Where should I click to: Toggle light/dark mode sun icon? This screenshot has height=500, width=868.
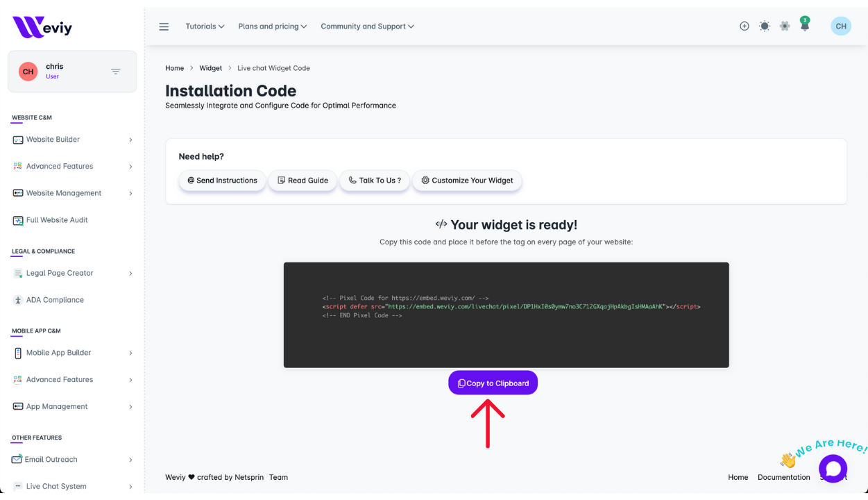coord(765,26)
